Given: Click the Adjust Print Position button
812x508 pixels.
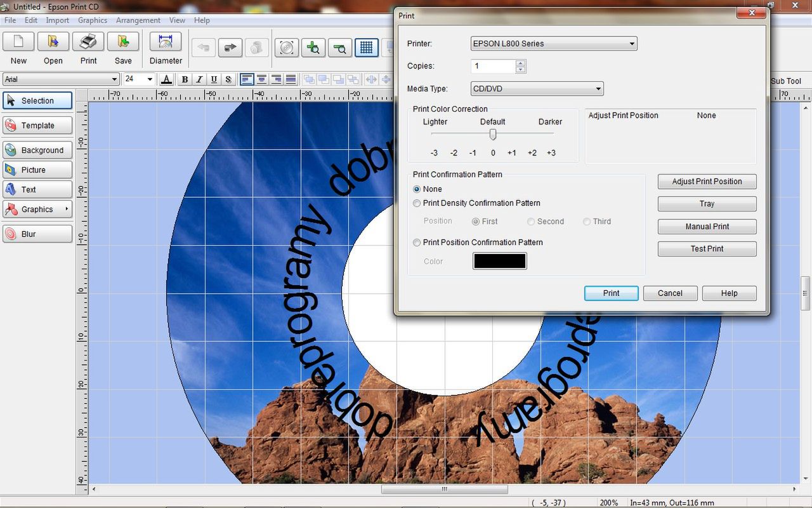Looking at the screenshot, I should point(707,182).
